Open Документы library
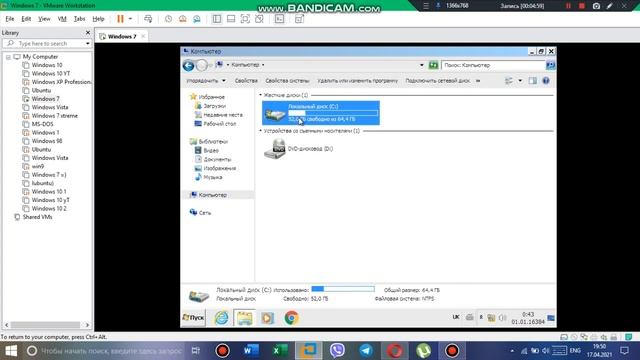 [213, 159]
